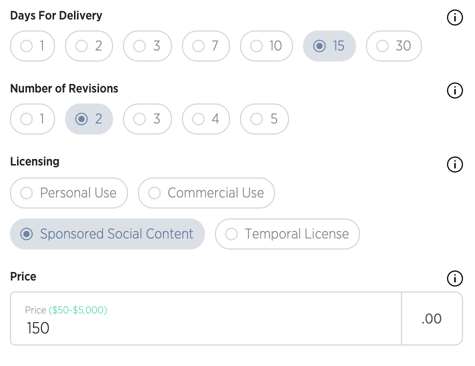Open info icon for Number of Revisions
Screen dimensions: 475x366
[x=455, y=90]
